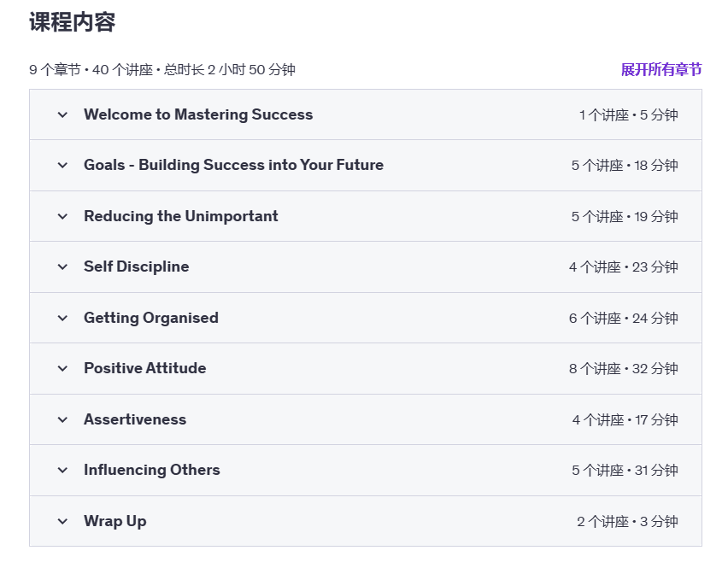This screenshot has width=728, height=568.
Task: Click the Wrap Up section title
Action: (x=115, y=521)
